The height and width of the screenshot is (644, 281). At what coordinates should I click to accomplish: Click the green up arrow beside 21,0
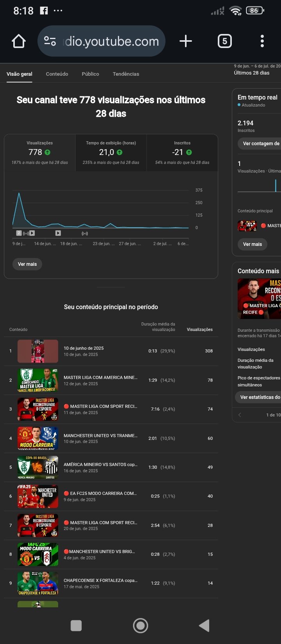pyautogui.click(x=119, y=153)
